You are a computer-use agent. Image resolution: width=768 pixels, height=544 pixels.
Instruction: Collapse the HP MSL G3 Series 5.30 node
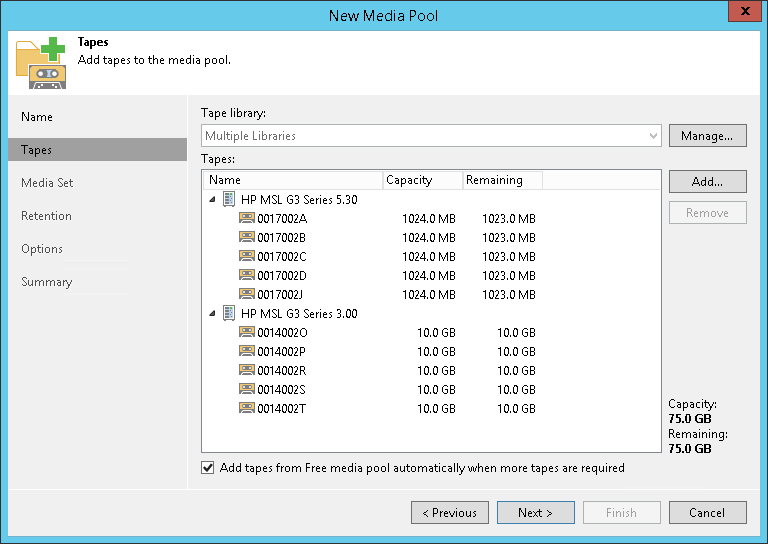coord(212,199)
